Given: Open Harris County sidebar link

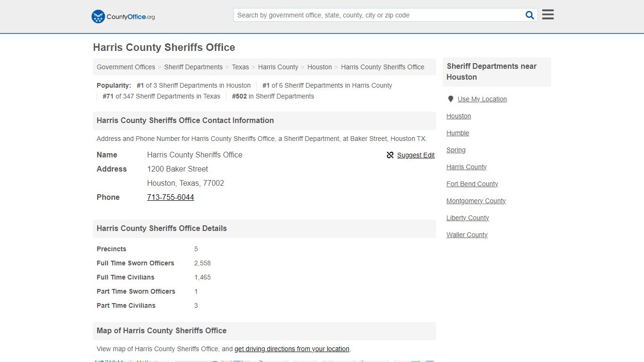Looking at the screenshot, I should point(466,167).
